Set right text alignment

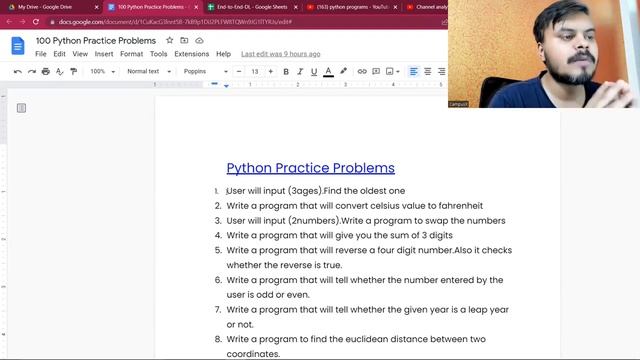441,71
